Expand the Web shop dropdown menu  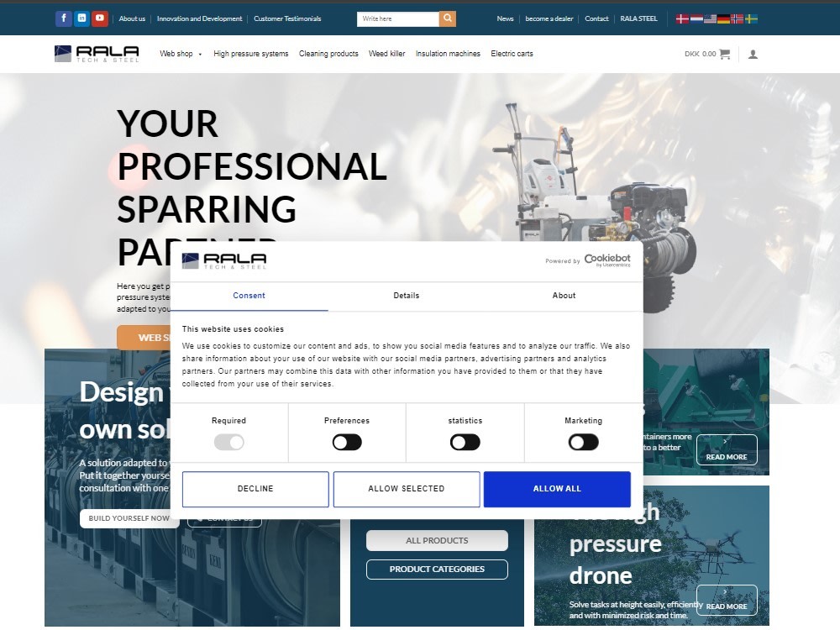pyautogui.click(x=181, y=54)
